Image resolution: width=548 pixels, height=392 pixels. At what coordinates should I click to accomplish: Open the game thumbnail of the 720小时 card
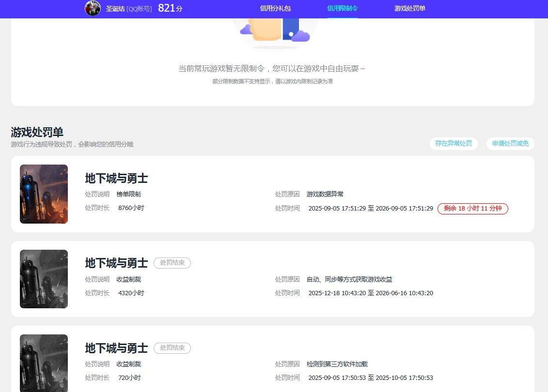(x=44, y=363)
